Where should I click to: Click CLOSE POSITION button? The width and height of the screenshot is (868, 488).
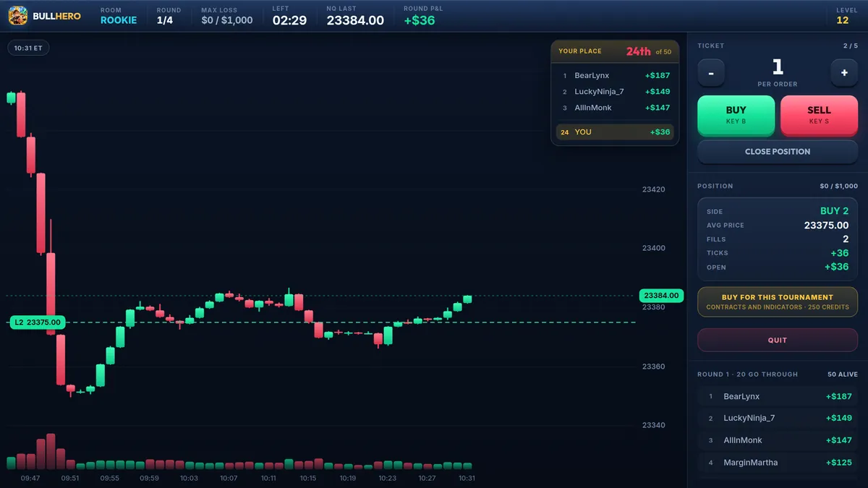pos(778,152)
